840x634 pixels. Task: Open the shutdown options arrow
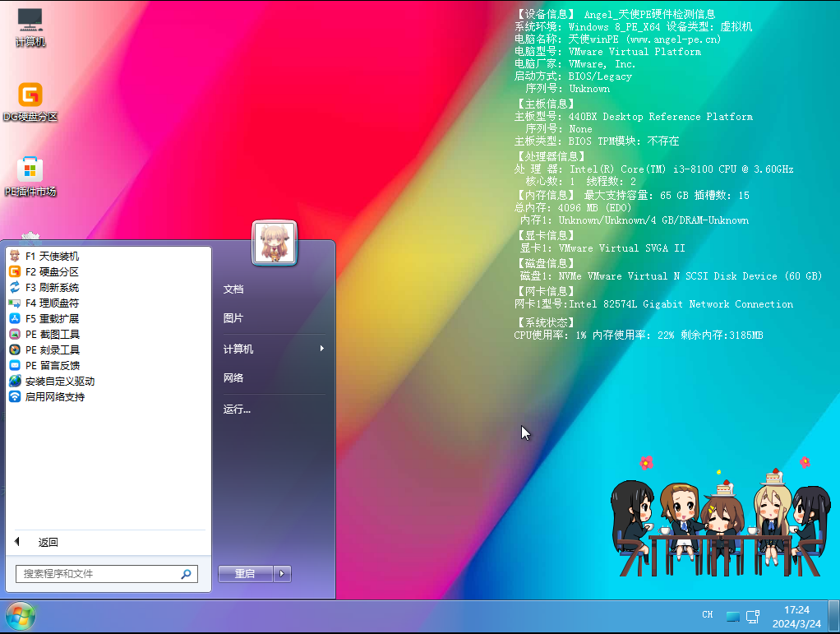pos(282,574)
